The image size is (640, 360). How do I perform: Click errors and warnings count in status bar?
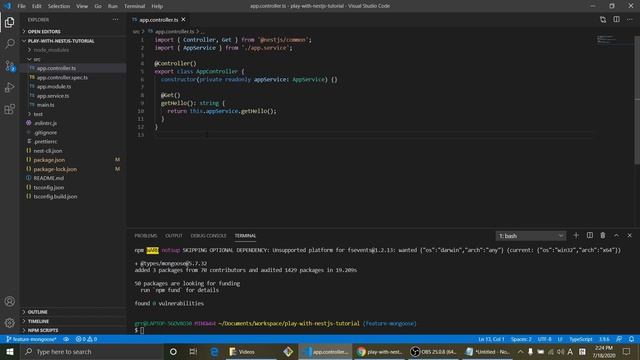86,339
